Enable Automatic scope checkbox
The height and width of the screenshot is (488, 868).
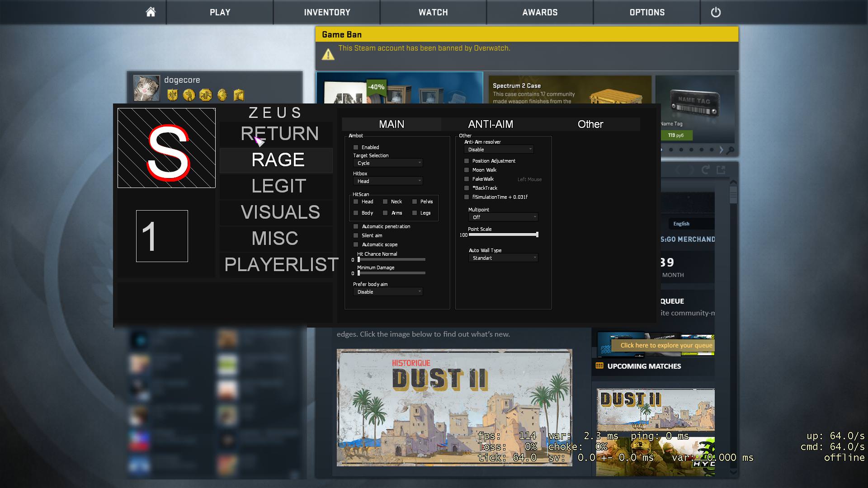(x=356, y=244)
